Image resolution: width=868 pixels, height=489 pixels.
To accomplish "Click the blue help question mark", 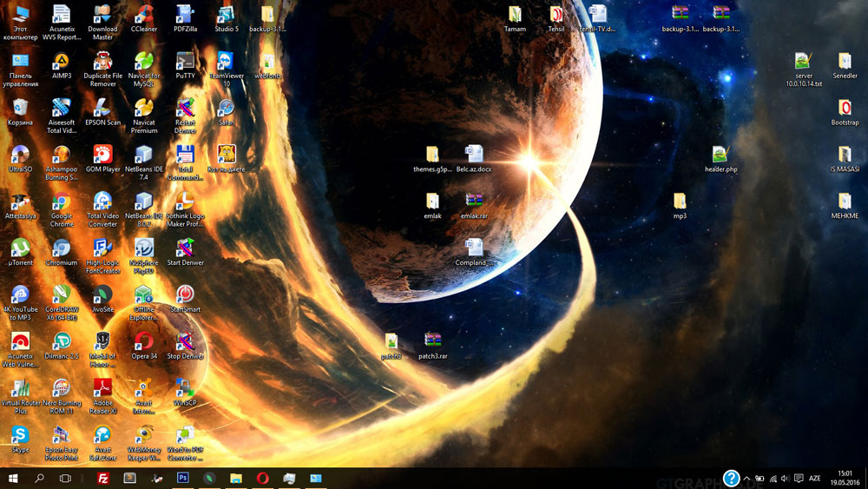I will click(731, 478).
